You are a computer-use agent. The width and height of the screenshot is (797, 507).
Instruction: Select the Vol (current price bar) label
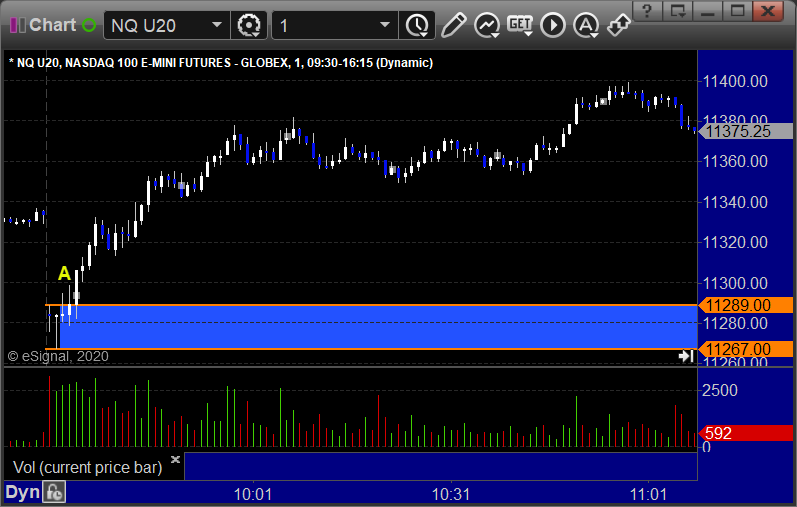(x=87, y=467)
